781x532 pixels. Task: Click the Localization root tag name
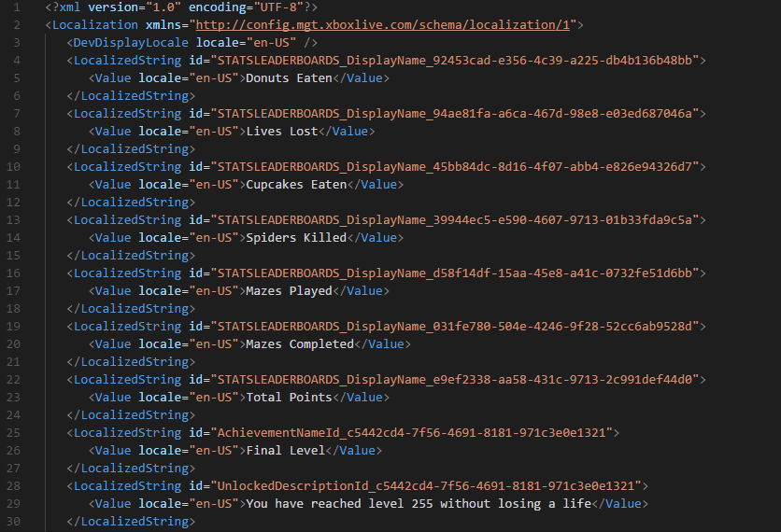coord(95,25)
